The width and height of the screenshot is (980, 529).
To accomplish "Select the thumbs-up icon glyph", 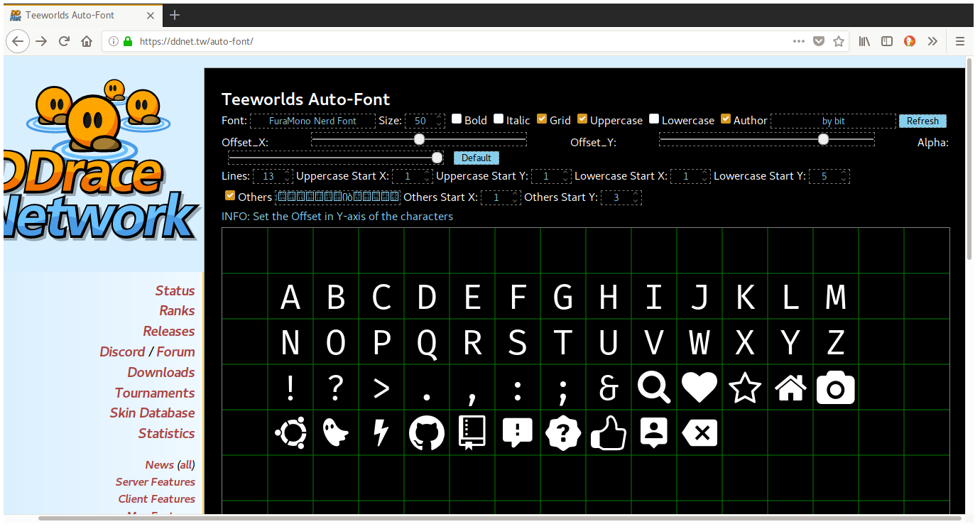I will [x=609, y=432].
